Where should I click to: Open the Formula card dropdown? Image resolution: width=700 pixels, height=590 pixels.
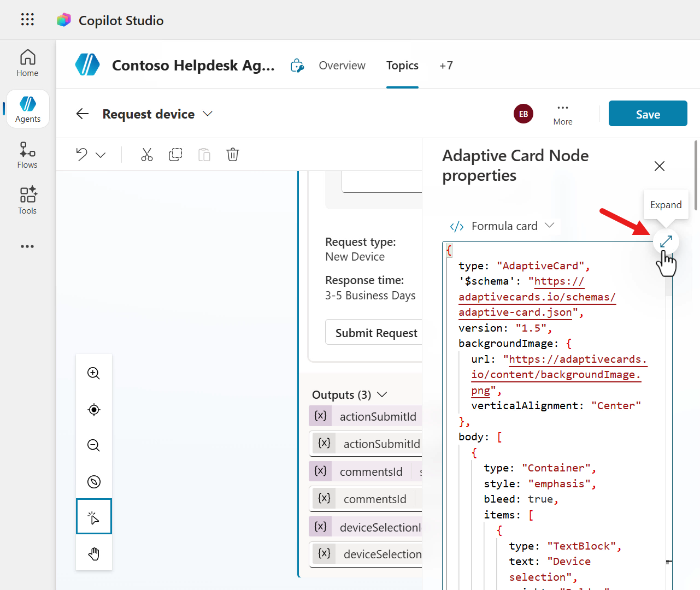[x=502, y=226]
